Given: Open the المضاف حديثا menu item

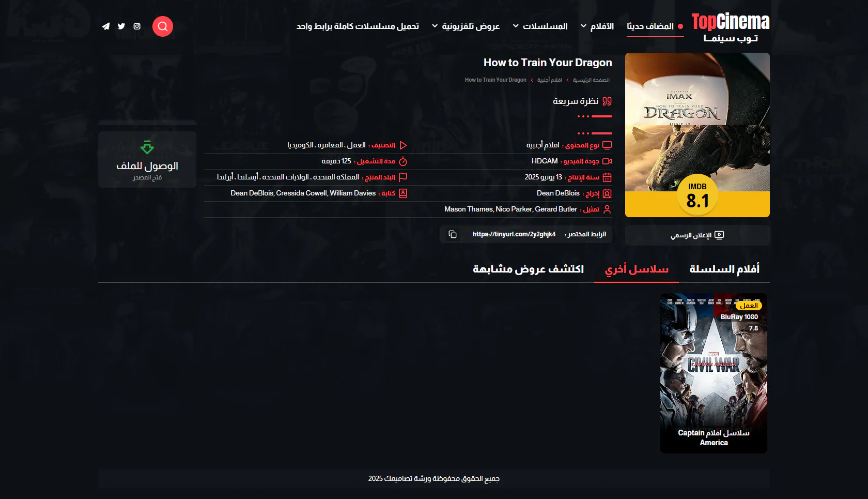Looking at the screenshot, I should (650, 26).
